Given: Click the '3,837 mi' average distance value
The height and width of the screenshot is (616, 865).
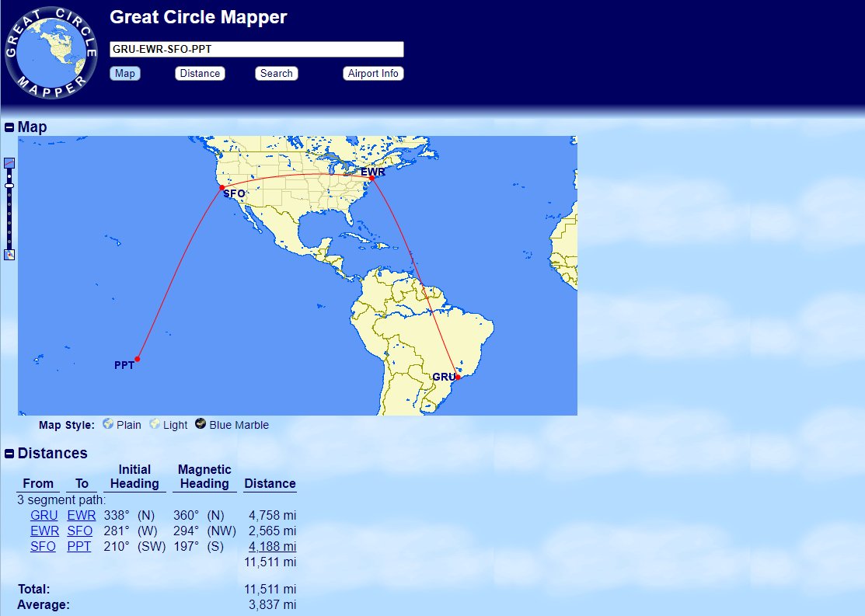Looking at the screenshot, I should click(273, 605).
